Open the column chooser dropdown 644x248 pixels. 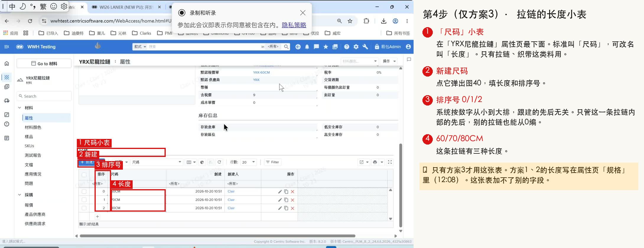(x=191, y=162)
